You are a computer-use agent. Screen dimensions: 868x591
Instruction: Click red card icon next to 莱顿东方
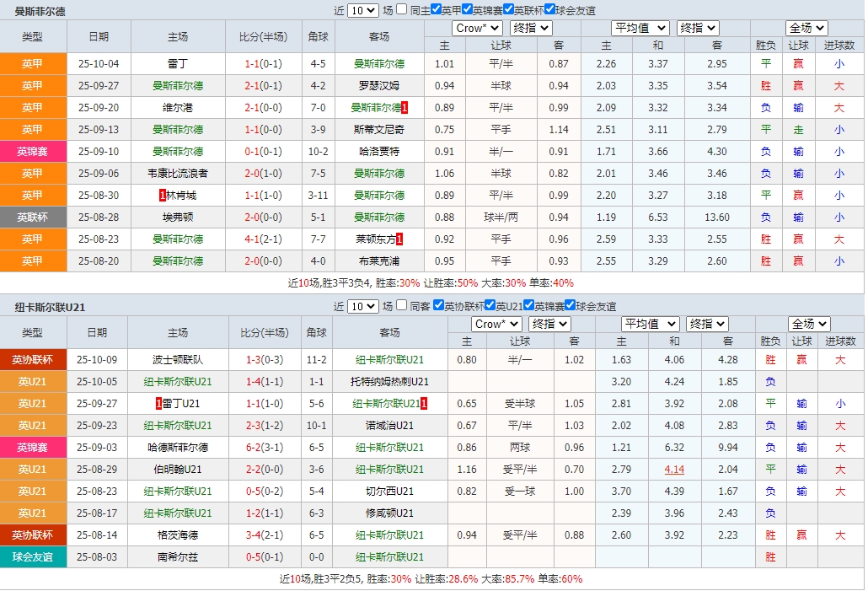click(400, 239)
